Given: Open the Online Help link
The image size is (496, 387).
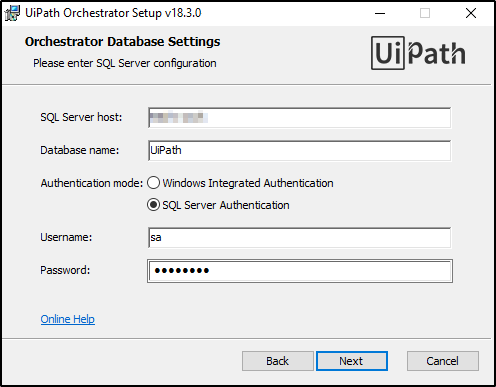Looking at the screenshot, I should (68, 319).
